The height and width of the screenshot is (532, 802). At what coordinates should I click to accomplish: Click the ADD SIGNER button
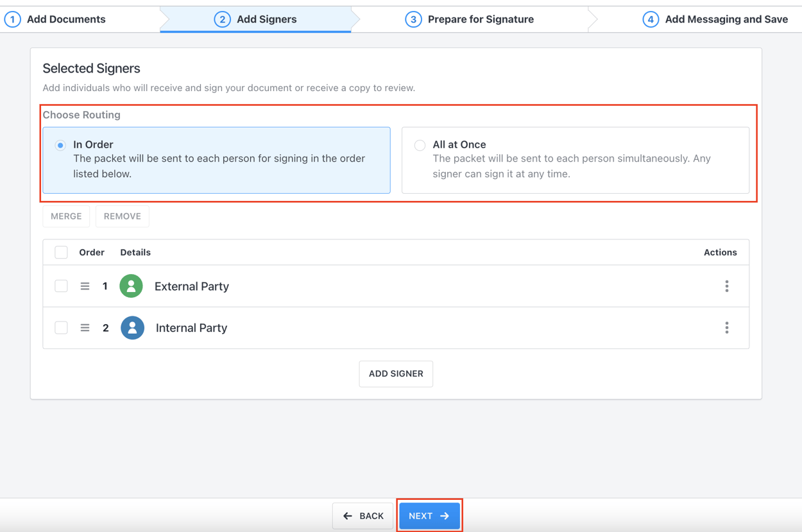pos(396,373)
